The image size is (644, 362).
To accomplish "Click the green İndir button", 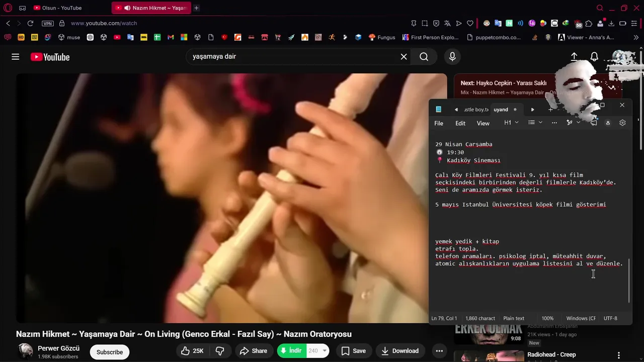I will click(x=292, y=351).
